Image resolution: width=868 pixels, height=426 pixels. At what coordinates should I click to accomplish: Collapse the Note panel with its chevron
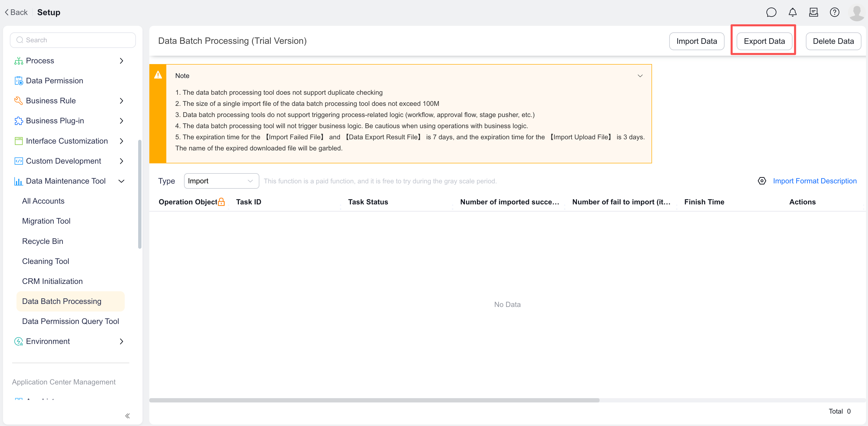(640, 76)
